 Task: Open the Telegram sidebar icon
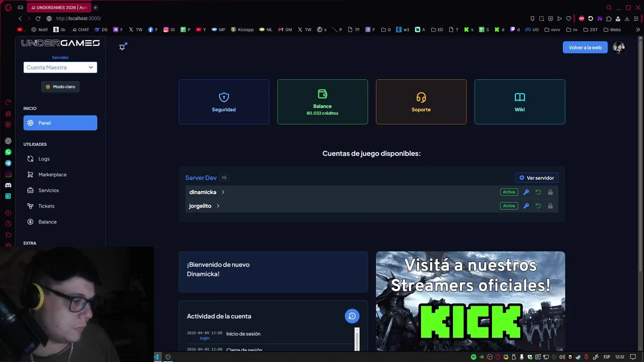click(8, 163)
